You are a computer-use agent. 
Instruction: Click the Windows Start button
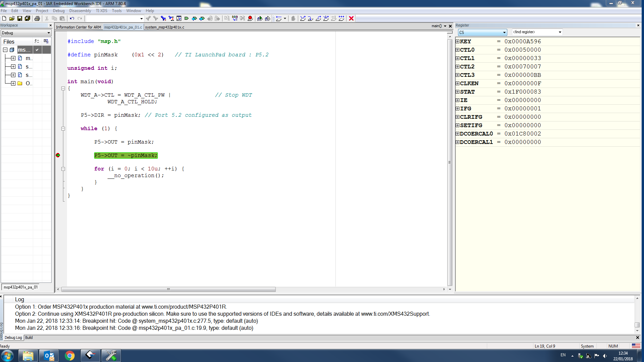click(7, 356)
